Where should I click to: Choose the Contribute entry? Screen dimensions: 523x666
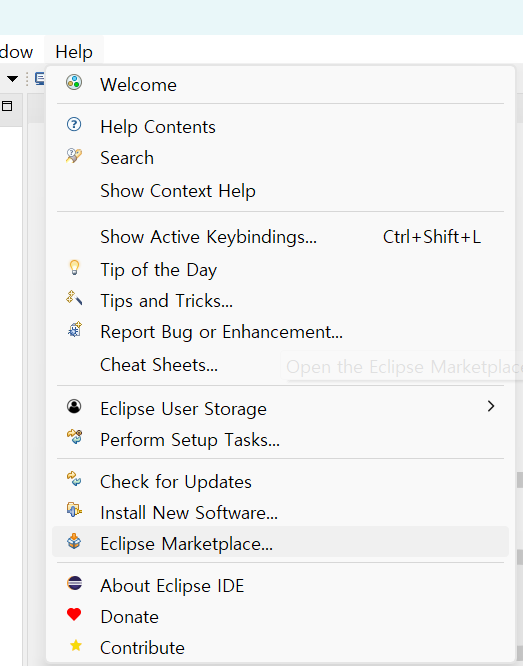280,648
